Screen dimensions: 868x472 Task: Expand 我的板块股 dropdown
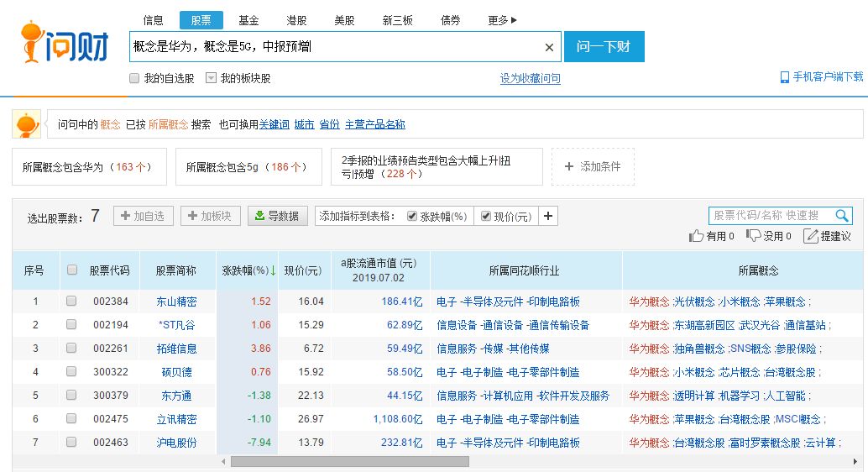click(211, 78)
